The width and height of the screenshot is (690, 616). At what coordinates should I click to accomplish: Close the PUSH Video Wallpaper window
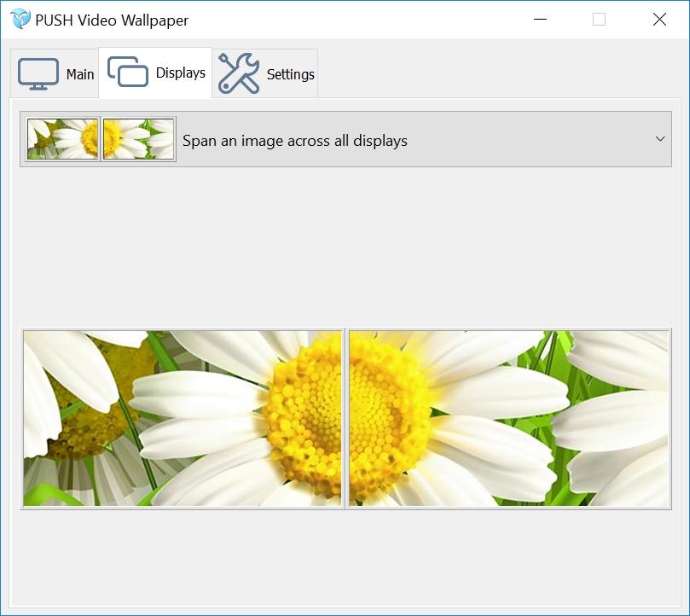coord(659,20)
